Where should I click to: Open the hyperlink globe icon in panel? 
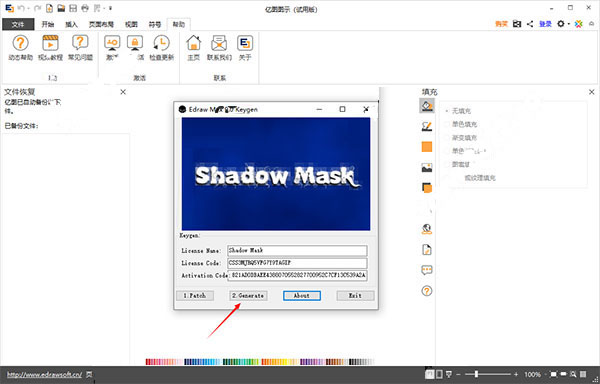[427, 229]
